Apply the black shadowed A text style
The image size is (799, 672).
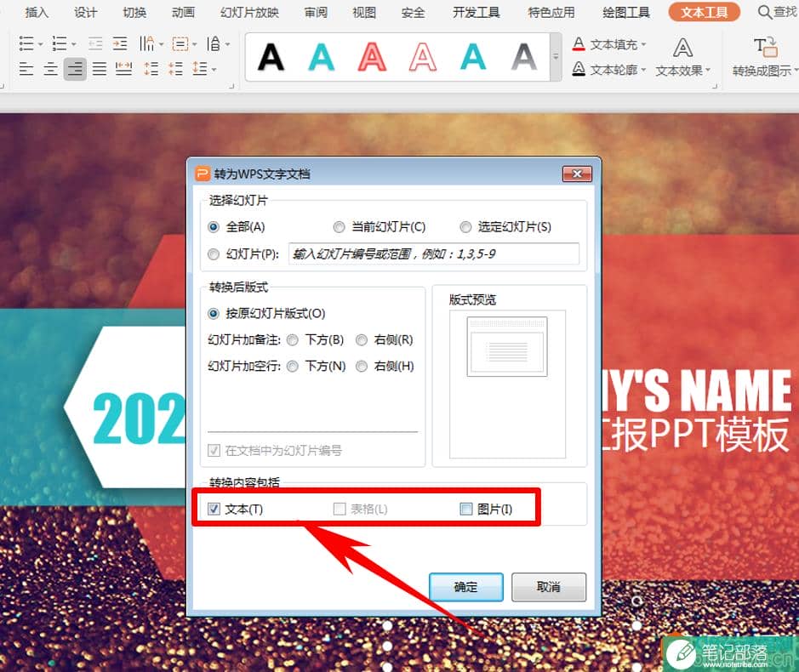click(x=271, y=57)
